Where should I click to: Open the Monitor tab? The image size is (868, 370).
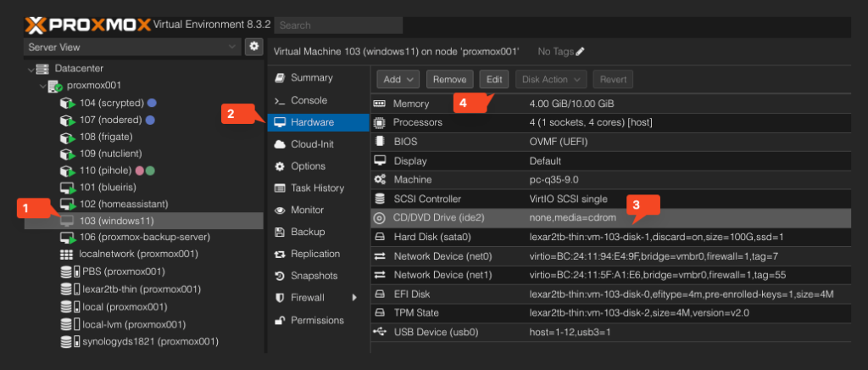(x=319, y=210)
